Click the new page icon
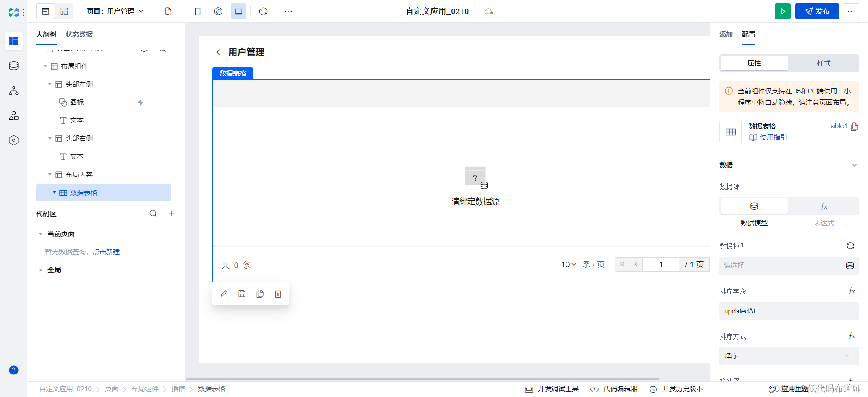Image resolution: width=868 pixels, height=397 pixels. (x=169, y=11)
